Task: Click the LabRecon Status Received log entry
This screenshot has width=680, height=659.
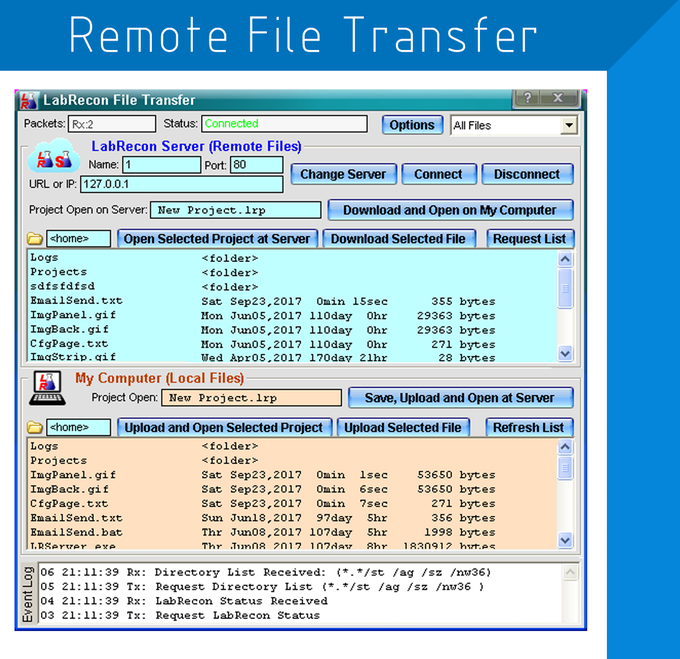Action: pos(184,601)
